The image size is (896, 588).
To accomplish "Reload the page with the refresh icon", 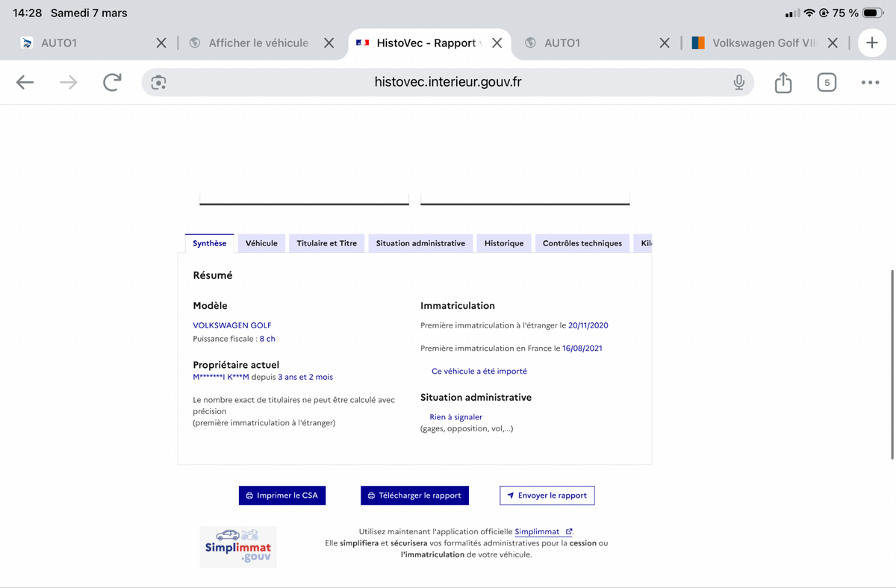I will pyautogui.click(x=112, y=83).
